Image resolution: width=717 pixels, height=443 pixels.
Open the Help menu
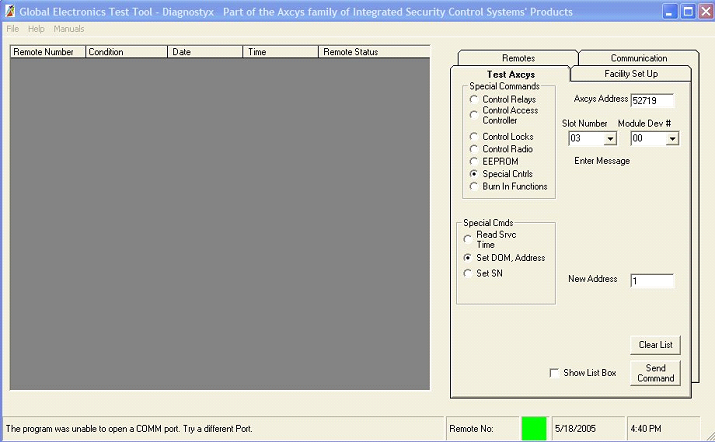[x=36, y=29]
